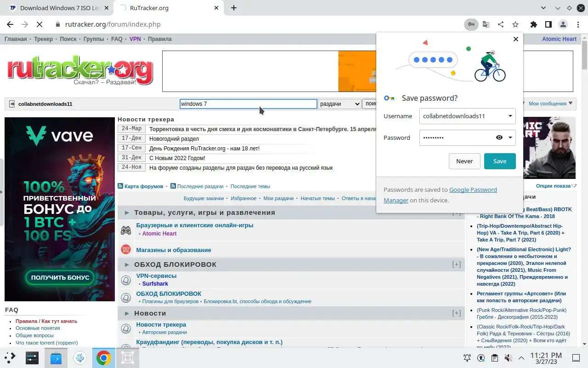Click the password key icon in address bar
Image resolution: width=588 pixels, height=368 pixels.
(471, 24)
